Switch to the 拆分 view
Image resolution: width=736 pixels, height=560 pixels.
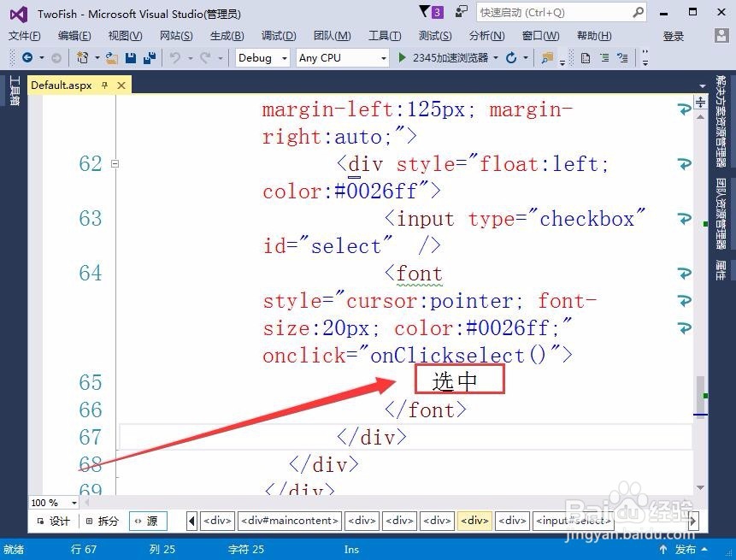click(x=103, y=521)
